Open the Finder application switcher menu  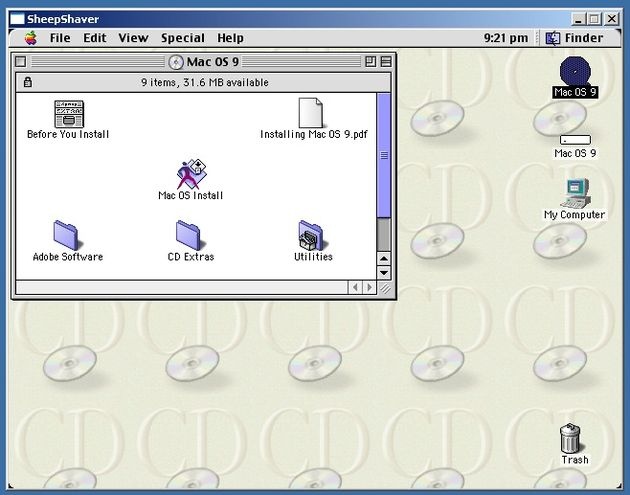tap(575, 38)
